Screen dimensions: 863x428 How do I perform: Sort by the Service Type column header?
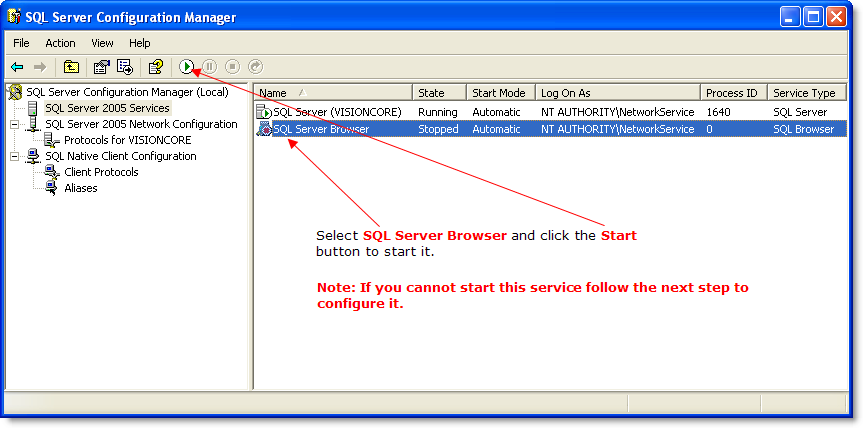point(807,93)
